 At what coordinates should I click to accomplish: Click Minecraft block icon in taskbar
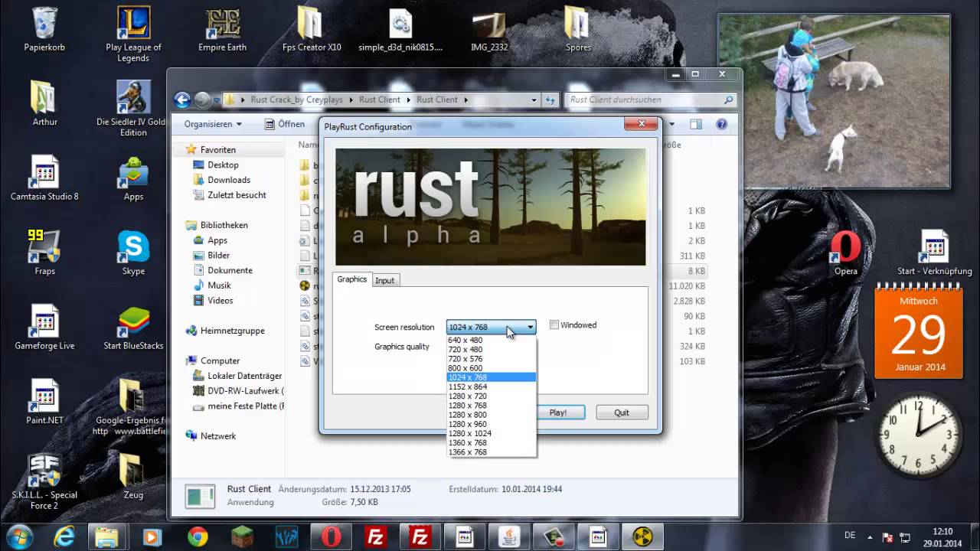[242, 537]
